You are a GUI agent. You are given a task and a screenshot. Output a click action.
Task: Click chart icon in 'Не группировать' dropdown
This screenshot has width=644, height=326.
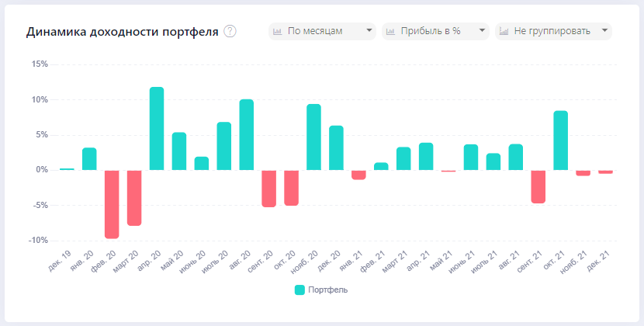pos(504,31)
